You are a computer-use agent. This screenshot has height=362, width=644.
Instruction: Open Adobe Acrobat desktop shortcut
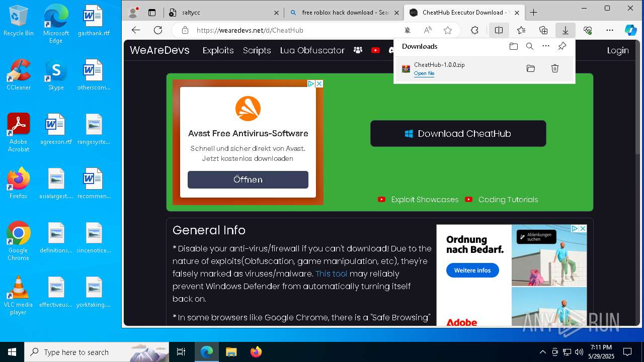tap(19, 133)
